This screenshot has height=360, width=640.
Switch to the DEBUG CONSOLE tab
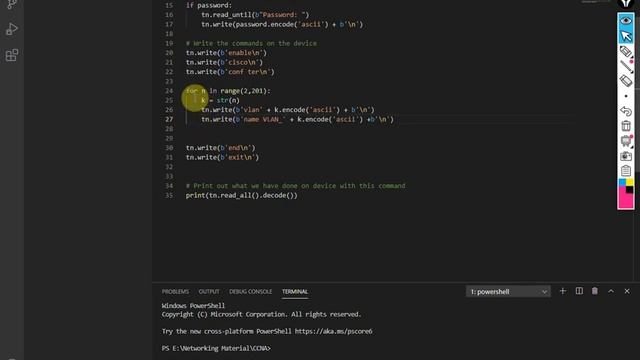coord(250,291)
